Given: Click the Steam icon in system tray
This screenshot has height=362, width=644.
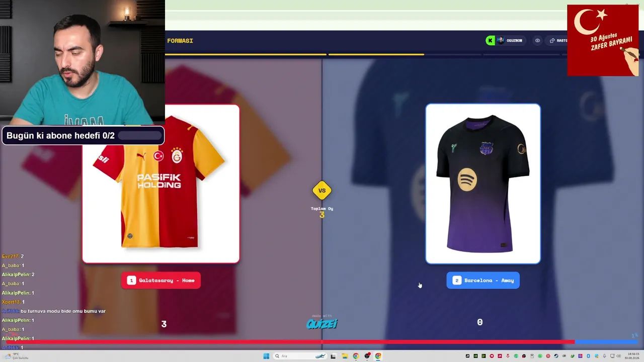Looking at the screenshot, I should [x=556, y=356].
